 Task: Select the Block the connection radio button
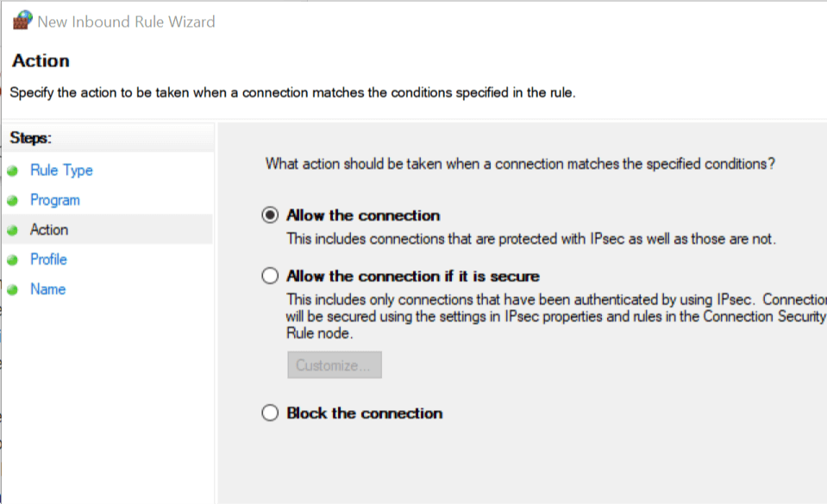click(271, 414)
